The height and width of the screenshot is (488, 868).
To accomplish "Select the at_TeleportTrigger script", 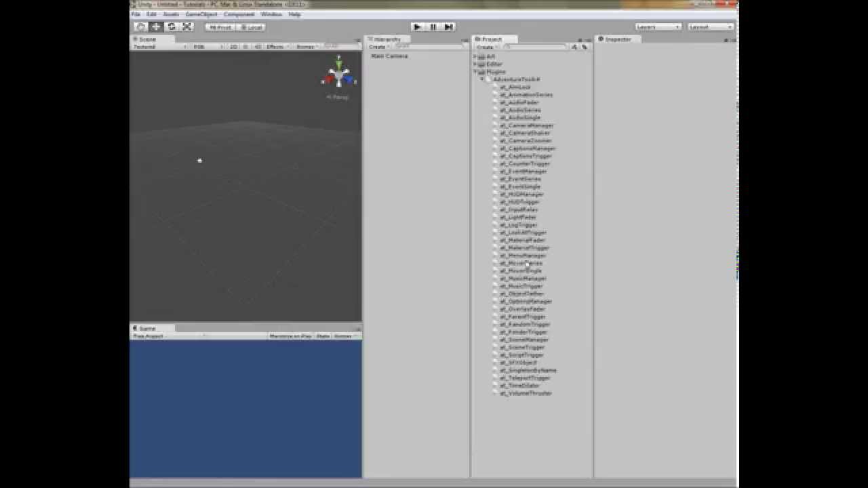I will [526, 378].
